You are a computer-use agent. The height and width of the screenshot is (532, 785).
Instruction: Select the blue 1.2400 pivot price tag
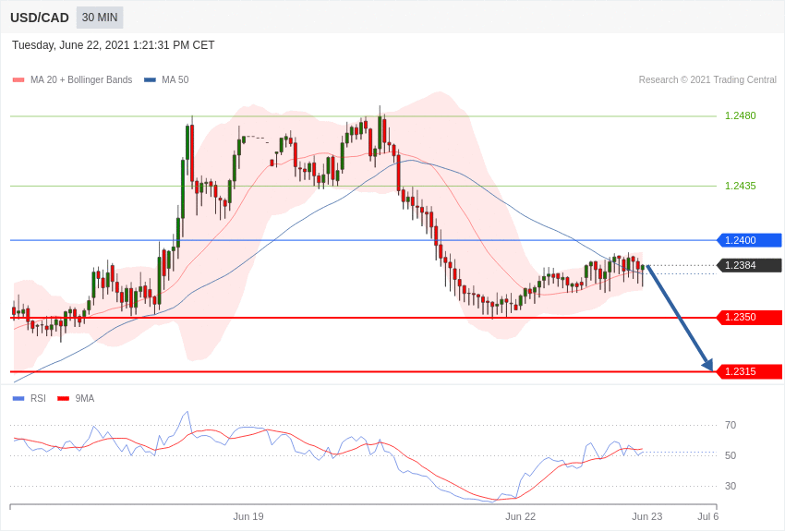pos(750,240)
